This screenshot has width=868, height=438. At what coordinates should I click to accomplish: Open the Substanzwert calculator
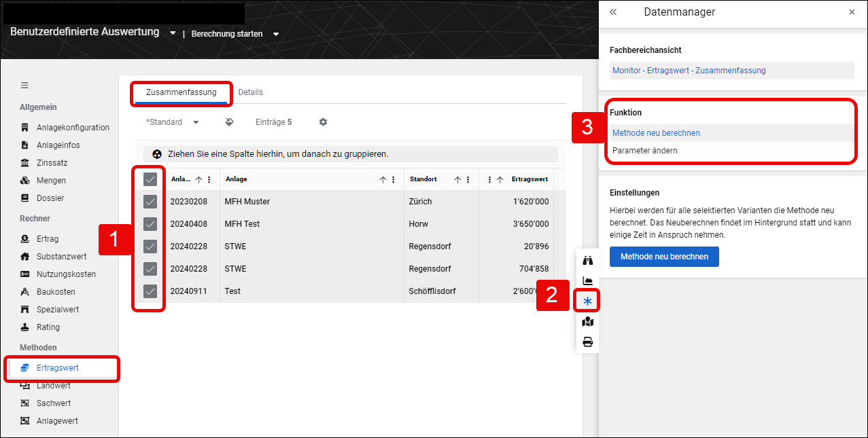coord(53,257)
